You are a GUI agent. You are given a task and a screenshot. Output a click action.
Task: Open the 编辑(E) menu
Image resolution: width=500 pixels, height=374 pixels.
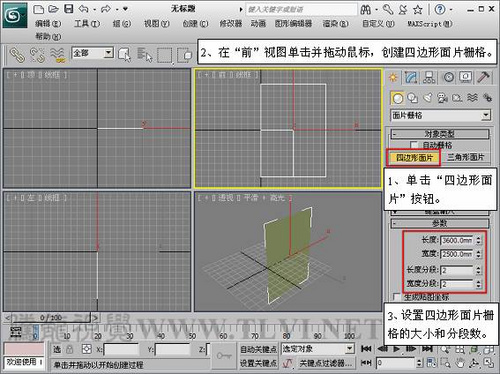pyautogui.click(x=48, y=24)
